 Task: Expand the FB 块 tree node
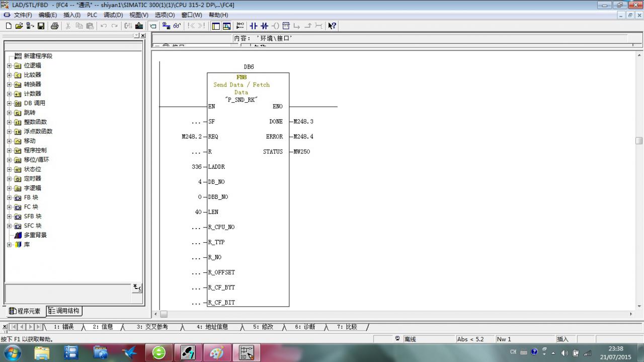pyautogui.click(x=9, y=197)
